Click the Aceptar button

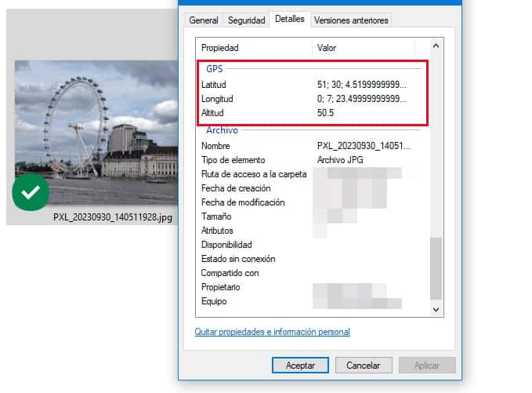(300, 365)
